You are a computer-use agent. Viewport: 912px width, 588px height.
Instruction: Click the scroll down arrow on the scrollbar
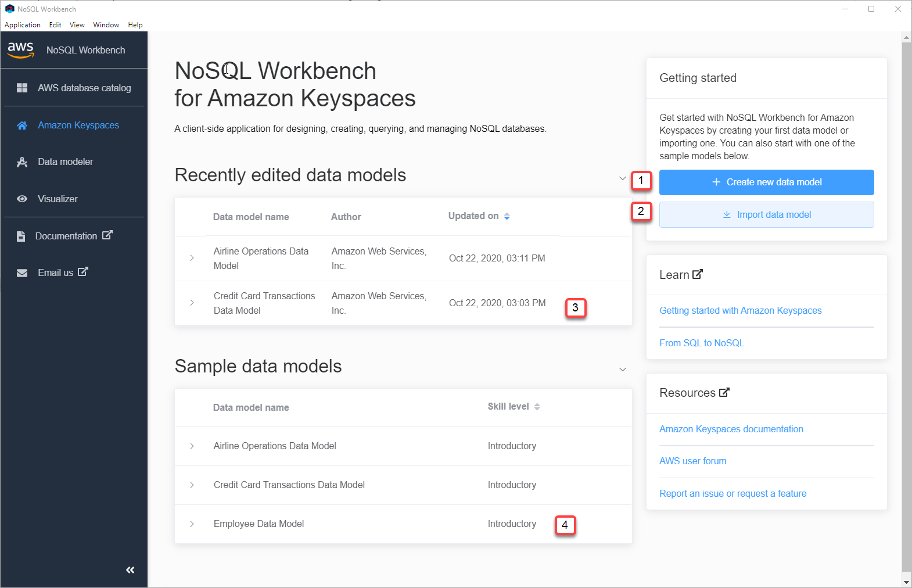[x=906, y=582]
